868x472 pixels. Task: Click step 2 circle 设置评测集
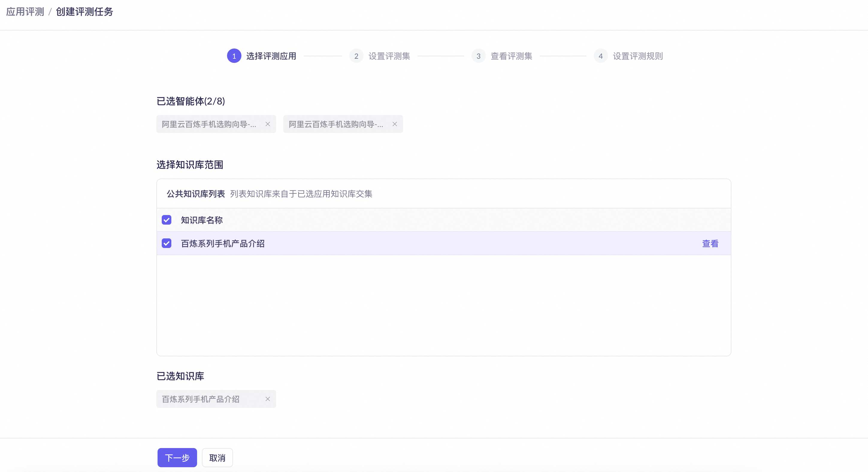coord(356,56)
